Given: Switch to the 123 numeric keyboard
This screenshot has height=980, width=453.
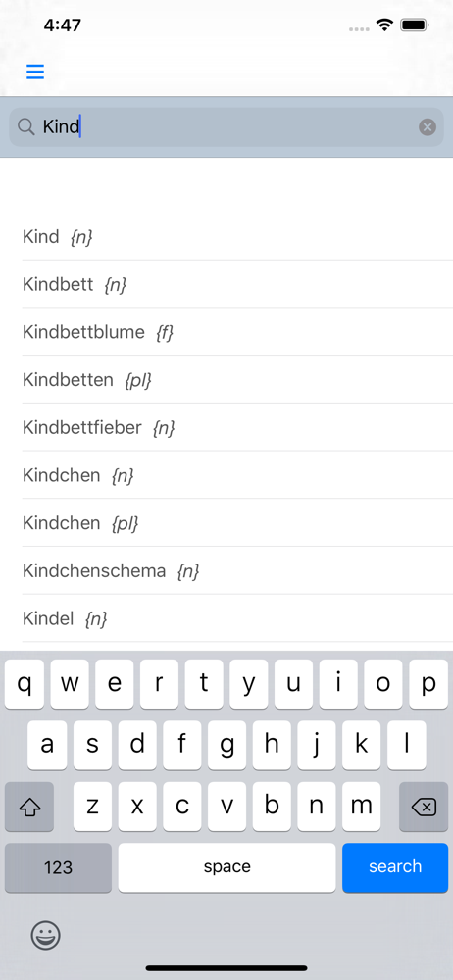Looking at the screenshot, I should 58,867.
